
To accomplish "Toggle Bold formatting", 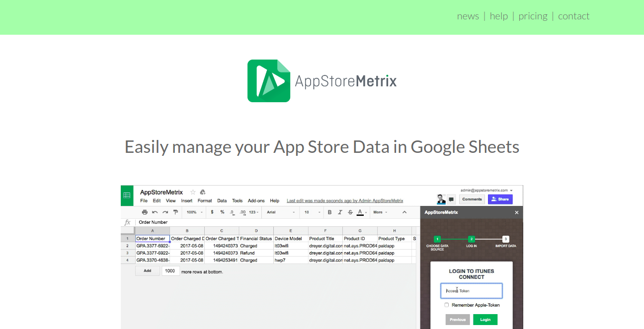I will point(329,212).
